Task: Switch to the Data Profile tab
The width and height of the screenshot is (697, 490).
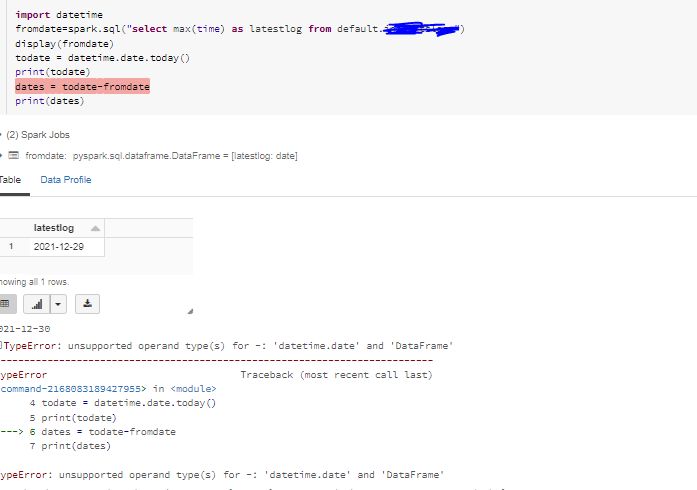Action: [66, 180]
